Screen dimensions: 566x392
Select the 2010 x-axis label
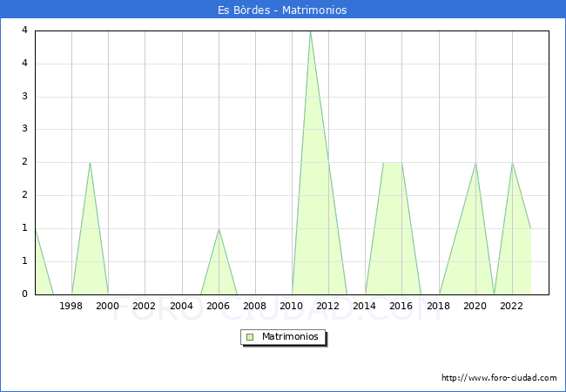point(292,306)
